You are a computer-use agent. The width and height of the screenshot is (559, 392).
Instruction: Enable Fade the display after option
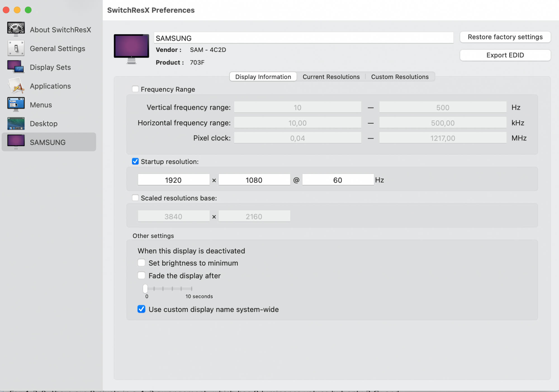click(141, 276)
